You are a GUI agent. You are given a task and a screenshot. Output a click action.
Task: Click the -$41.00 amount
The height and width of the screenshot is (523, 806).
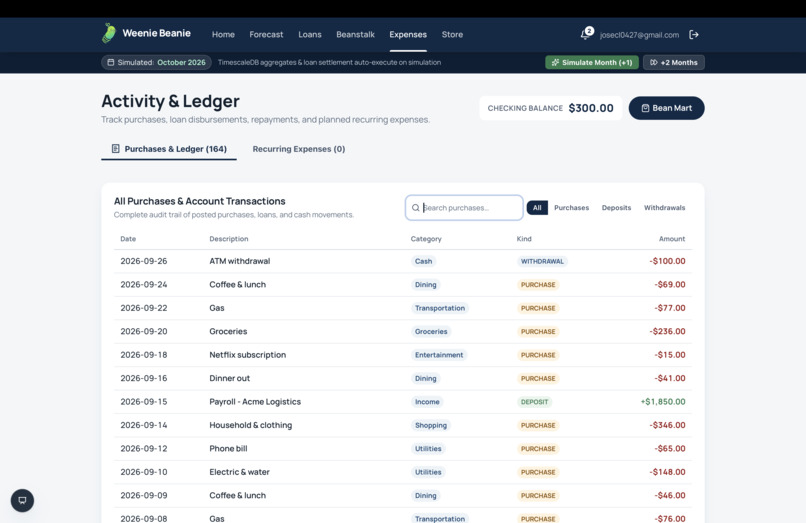[x=670, y=378]
